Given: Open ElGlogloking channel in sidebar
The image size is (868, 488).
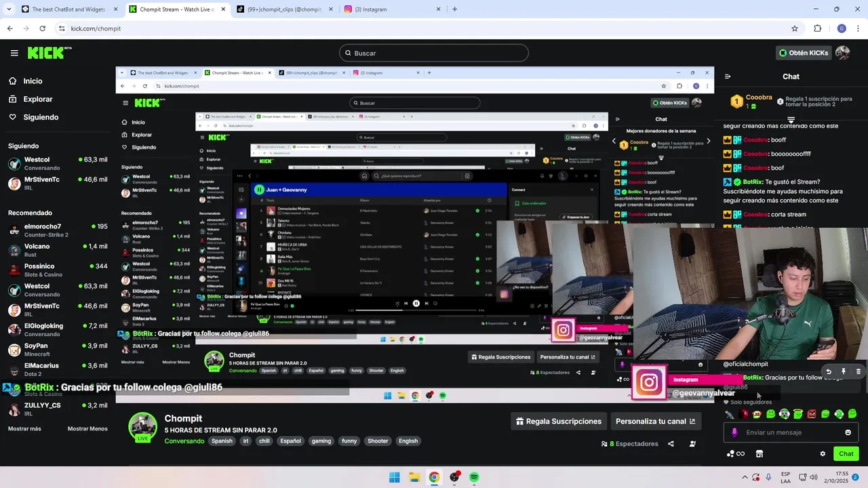Looking at the screenshot, I should click(58, 329).
